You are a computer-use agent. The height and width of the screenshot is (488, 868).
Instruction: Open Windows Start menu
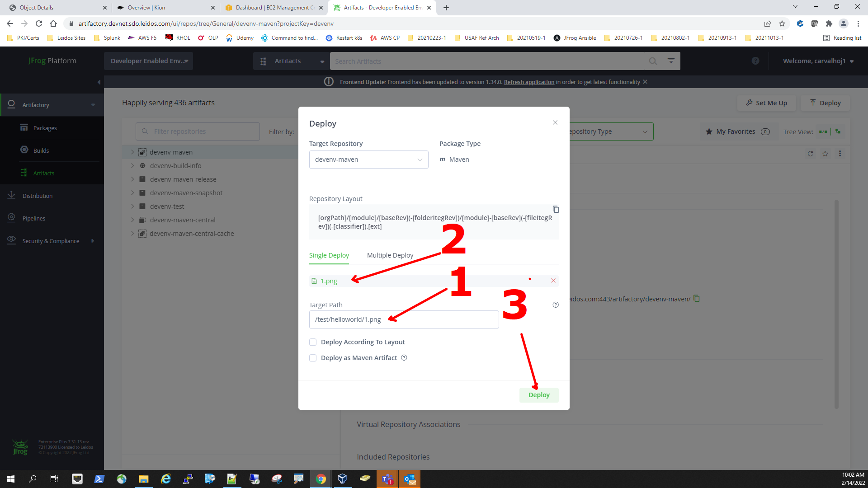point(11,479)
